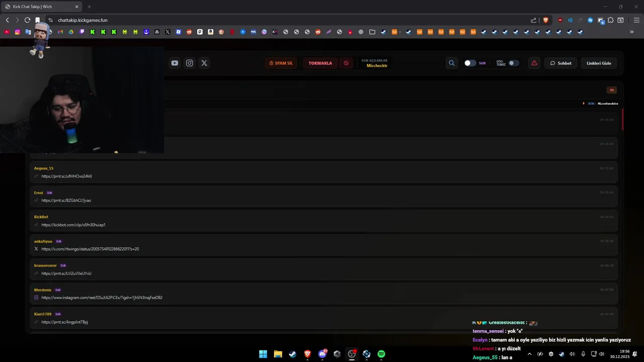Click the X logo beside ankafiyuu's link
The width and height of the screenshot is (644, 362).
36,249
